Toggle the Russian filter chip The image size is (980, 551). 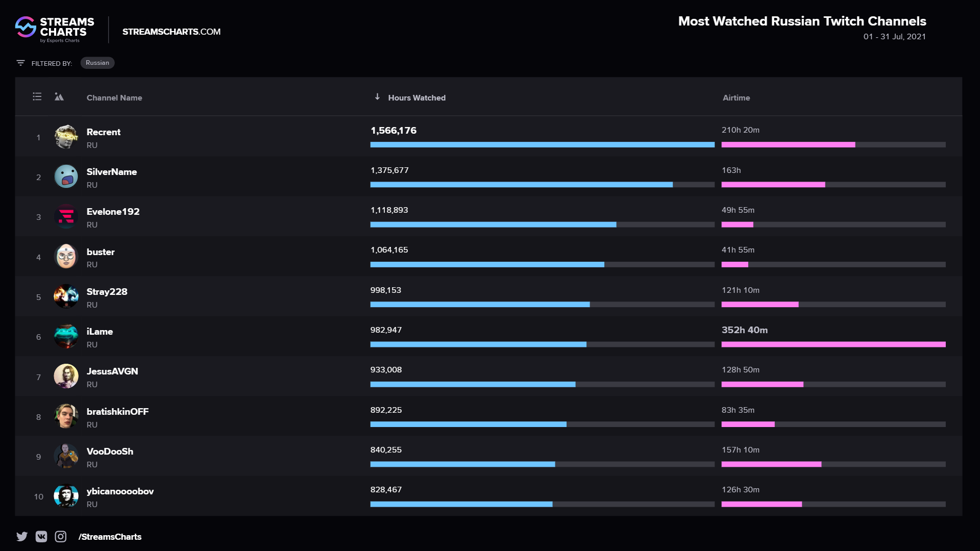97,63
